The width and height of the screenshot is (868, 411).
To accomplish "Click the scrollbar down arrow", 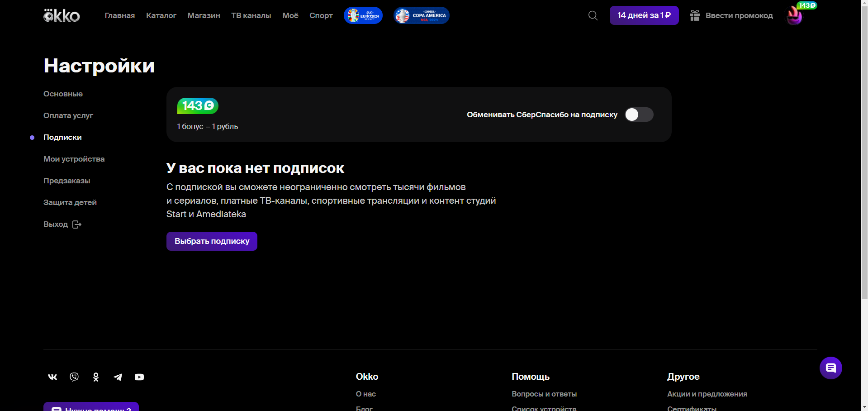I will (x=864, y=407).
